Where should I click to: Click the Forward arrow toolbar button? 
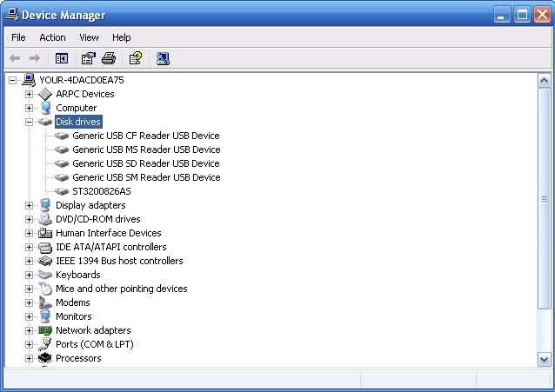[x=35, y=58]
